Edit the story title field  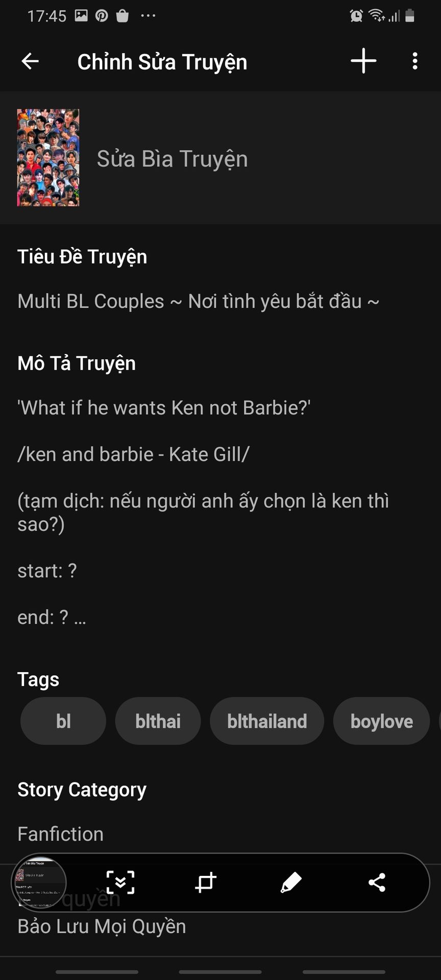[x=199, y=301]
